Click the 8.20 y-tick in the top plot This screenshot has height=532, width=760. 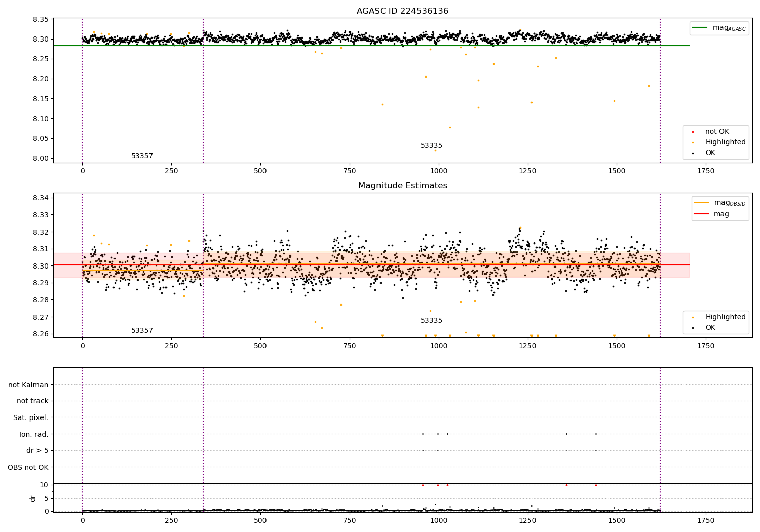click(41, 79)
